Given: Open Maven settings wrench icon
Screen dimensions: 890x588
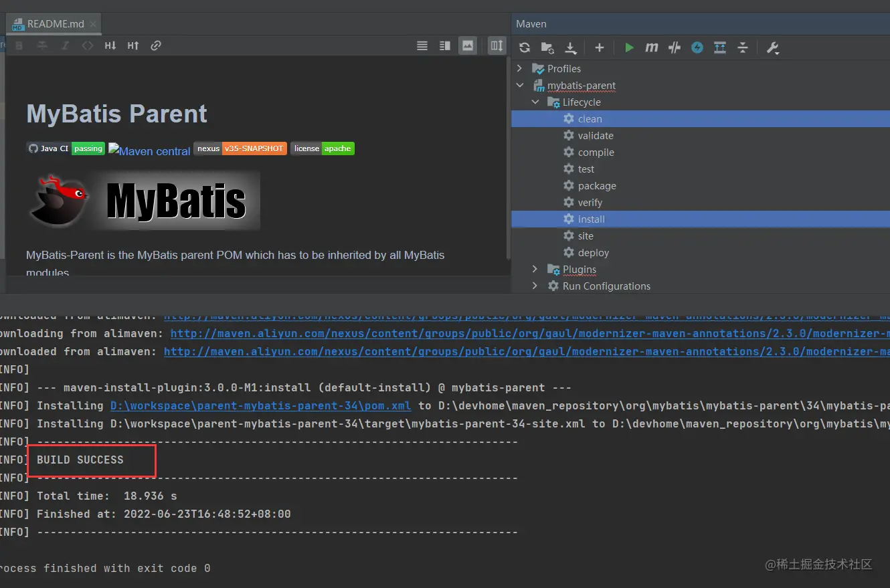Looking at the screenshot, I should pyautogui.click(x=772, y=47).
